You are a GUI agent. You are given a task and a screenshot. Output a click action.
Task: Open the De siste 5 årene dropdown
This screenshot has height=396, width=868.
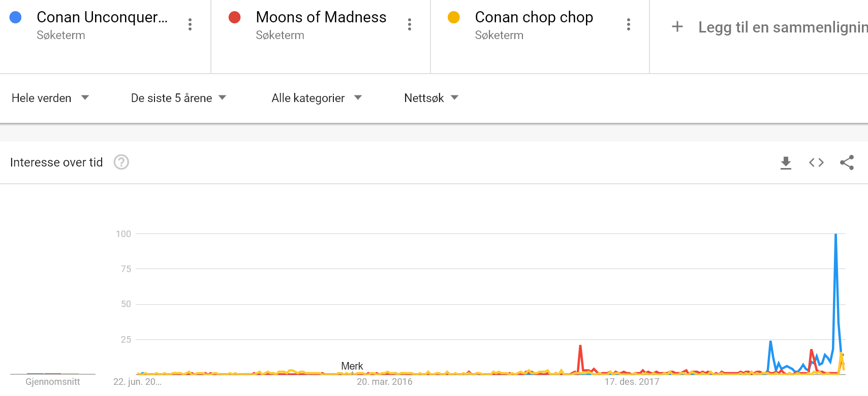178,98
